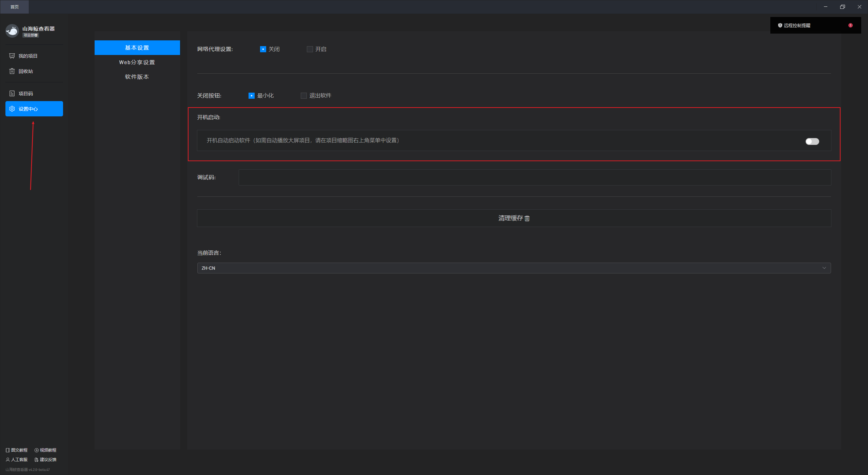Click the Settings Center gear icon
This screenshot has width=868, height=475.
pos(12,109)
